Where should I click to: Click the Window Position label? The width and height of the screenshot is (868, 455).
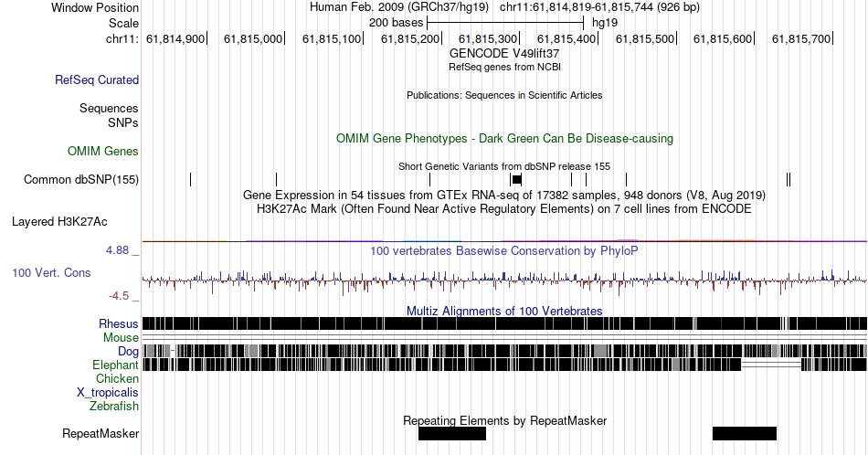click(x=95, y=7)
